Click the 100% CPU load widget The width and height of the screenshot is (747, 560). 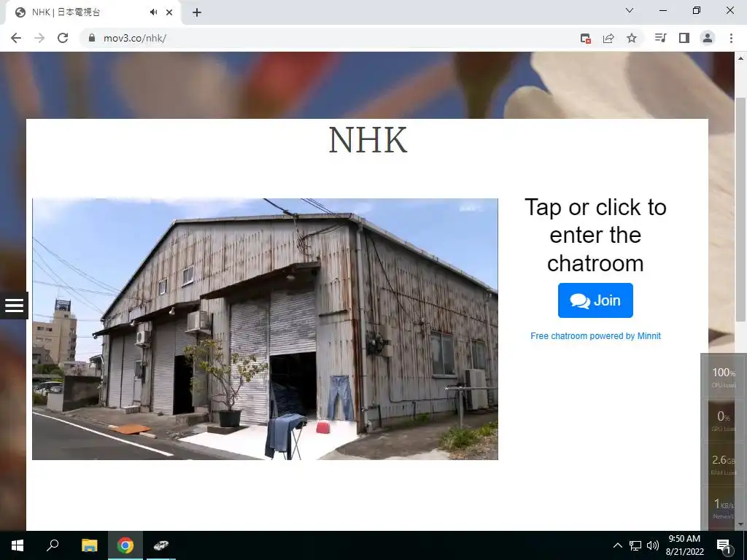tap(723, 377)
